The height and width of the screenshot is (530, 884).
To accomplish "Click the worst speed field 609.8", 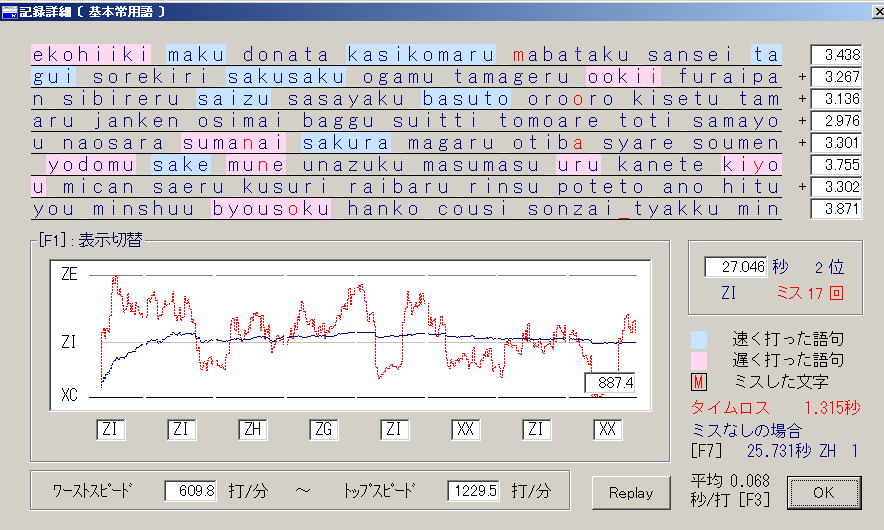I will 191,491.
